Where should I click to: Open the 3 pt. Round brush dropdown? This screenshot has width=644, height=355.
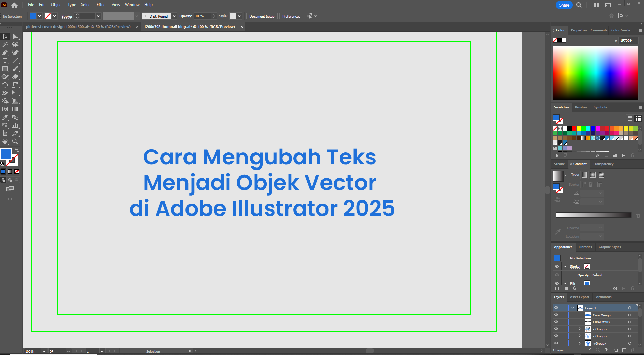pyautogui.click(x=174, y=16)
